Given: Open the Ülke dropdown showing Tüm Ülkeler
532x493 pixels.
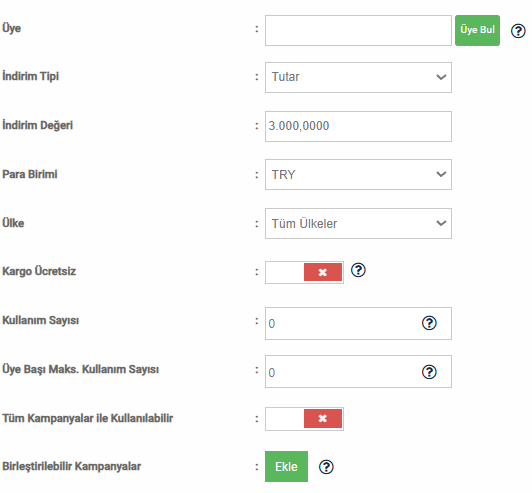Looking at the screenshot, I should [358, 223].
